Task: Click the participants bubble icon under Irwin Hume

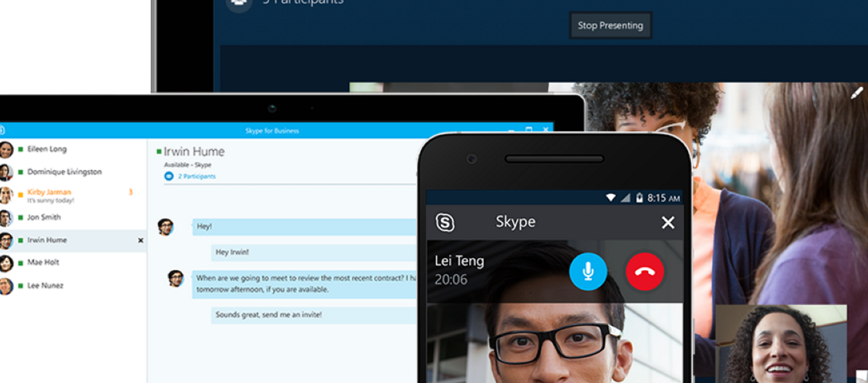Action: tap(169, 176)
